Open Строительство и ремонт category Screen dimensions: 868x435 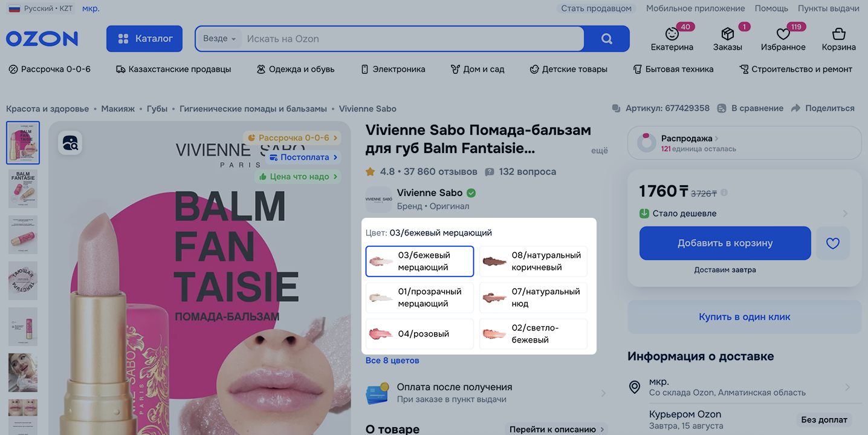pyautogui.click(x=796, y=69)
